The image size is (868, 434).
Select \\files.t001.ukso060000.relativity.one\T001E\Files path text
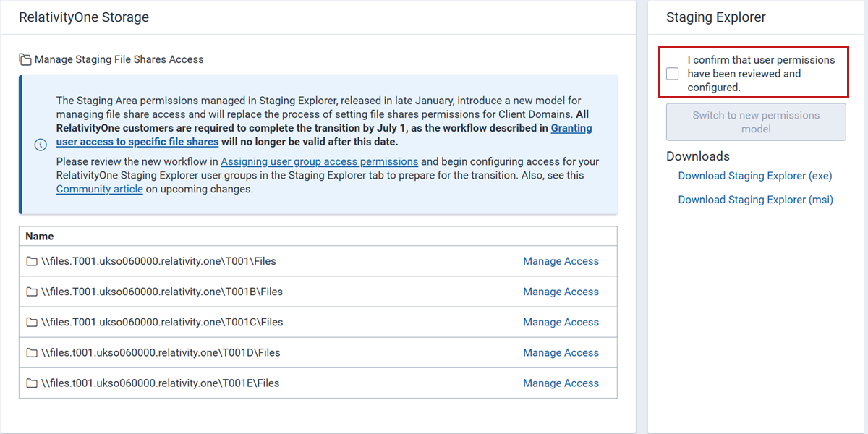pyautogui.click(x=160, y=383)
